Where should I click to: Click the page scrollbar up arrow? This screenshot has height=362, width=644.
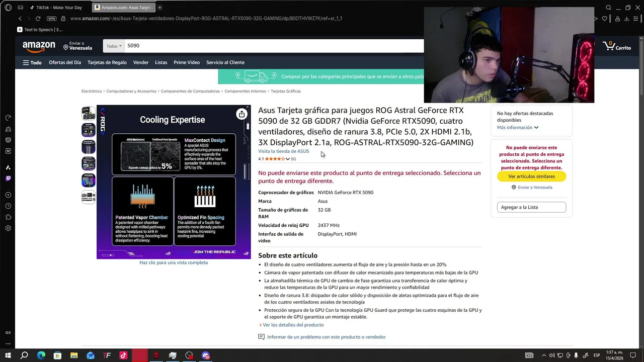[x=640, y=39]
